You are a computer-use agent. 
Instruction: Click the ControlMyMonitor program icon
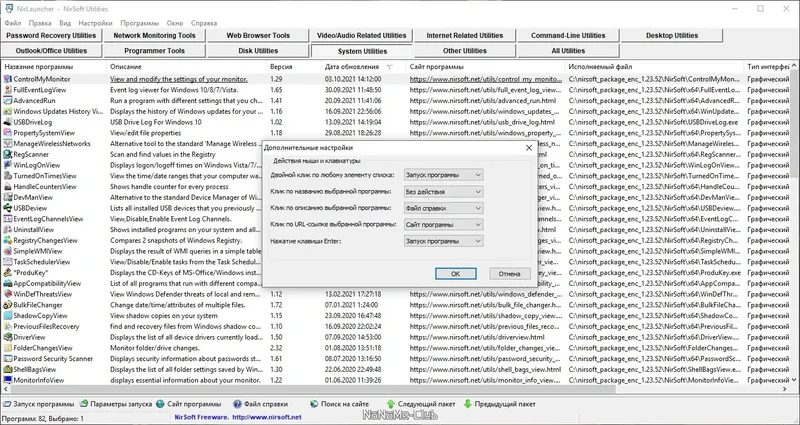click(7, 79)
